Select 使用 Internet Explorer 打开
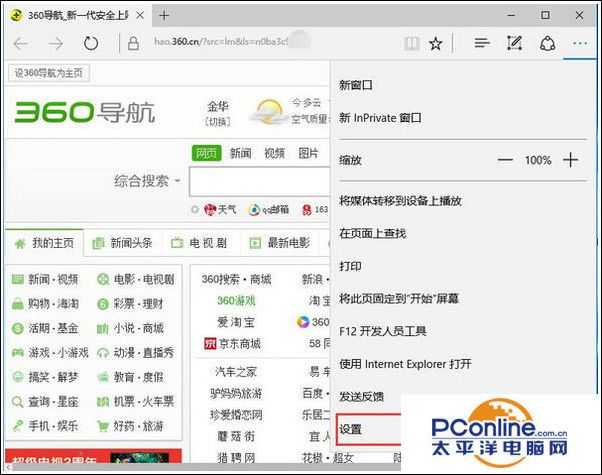 [405, 364]
